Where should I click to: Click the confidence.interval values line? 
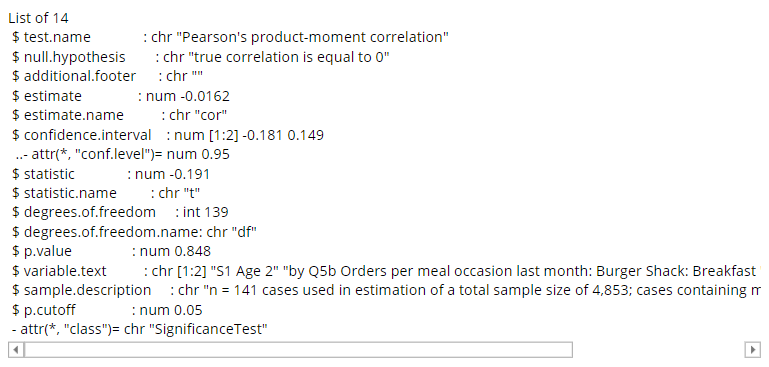168,135
